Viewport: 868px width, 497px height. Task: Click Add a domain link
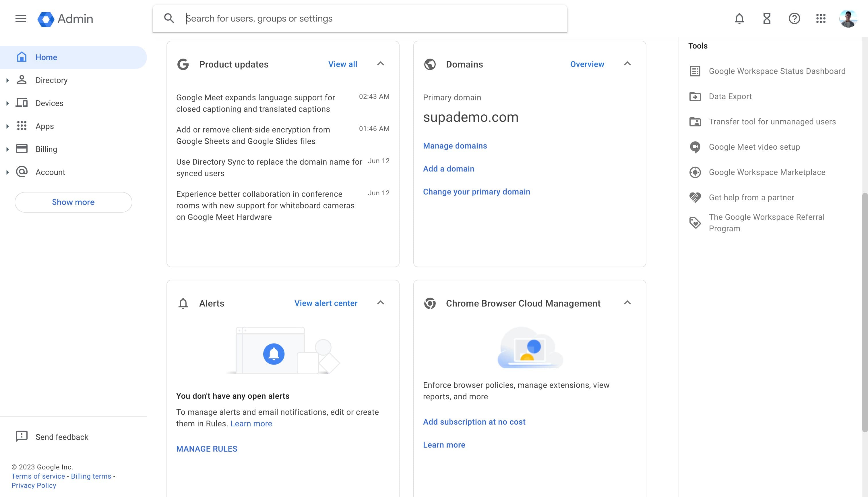448,169
